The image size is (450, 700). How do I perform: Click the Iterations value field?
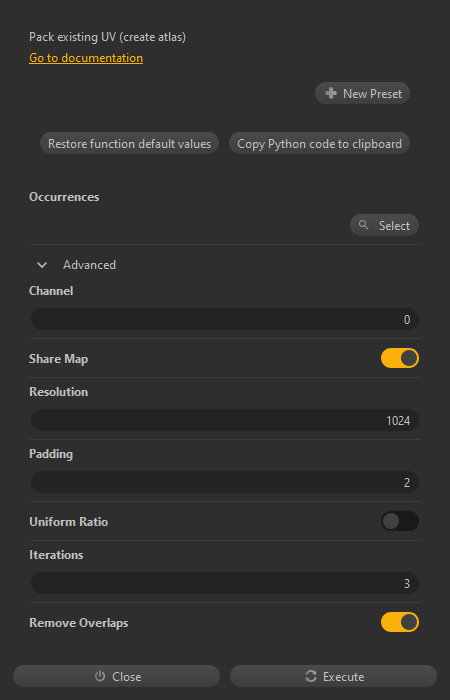pos(225,583)
